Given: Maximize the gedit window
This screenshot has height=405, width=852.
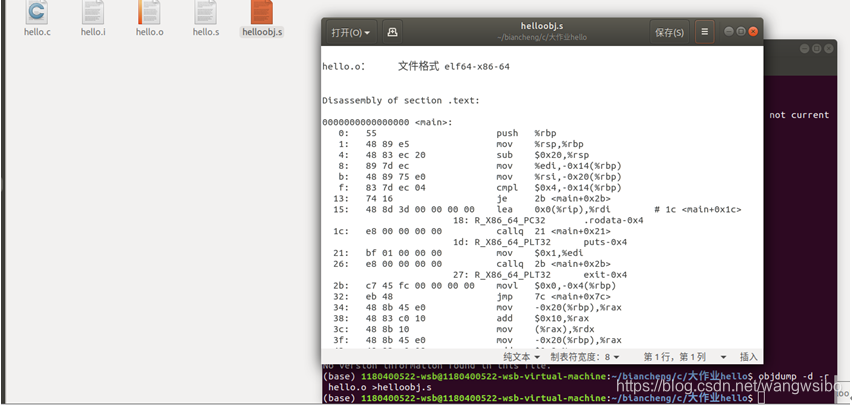Looking at the screenshot, I should pos(741,32).
